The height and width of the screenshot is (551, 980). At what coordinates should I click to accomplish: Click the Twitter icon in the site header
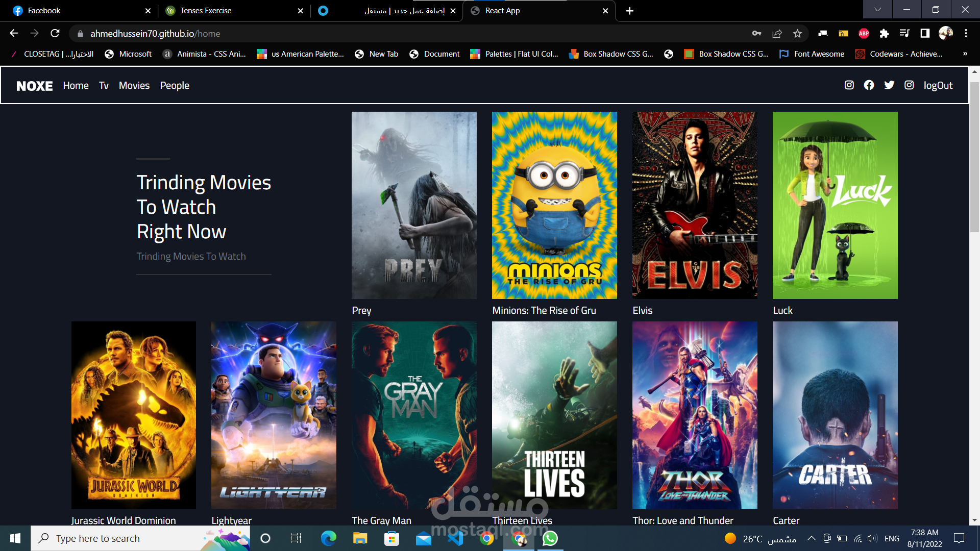click(889, 85)
